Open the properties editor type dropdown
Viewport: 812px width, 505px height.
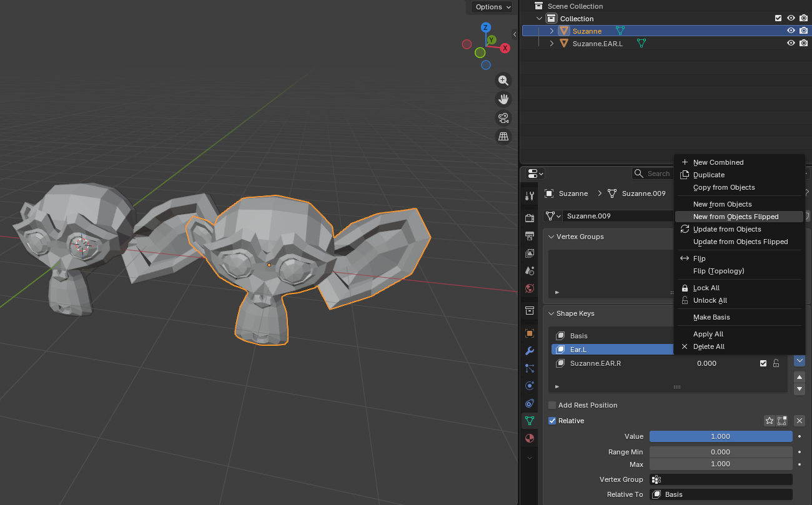click(x=536, y=174)
